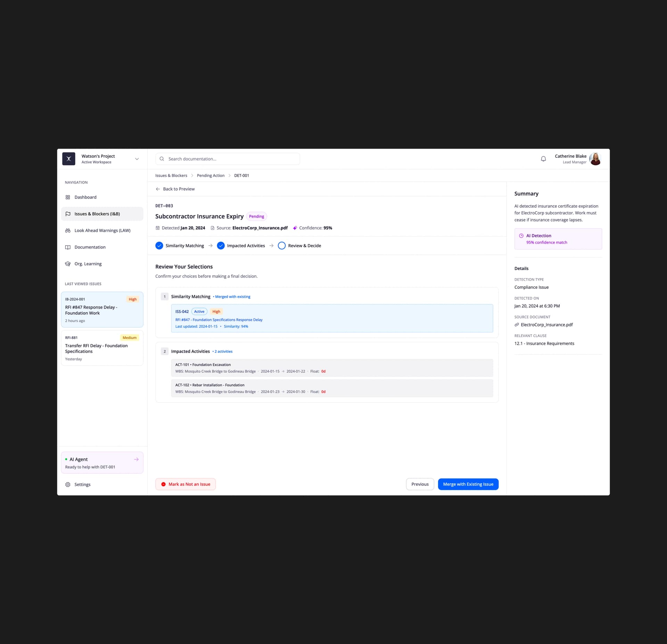The image size is (667, 644).
Task: Click 12.1 - Insurance Requirements clause
Action: [544, 344]
